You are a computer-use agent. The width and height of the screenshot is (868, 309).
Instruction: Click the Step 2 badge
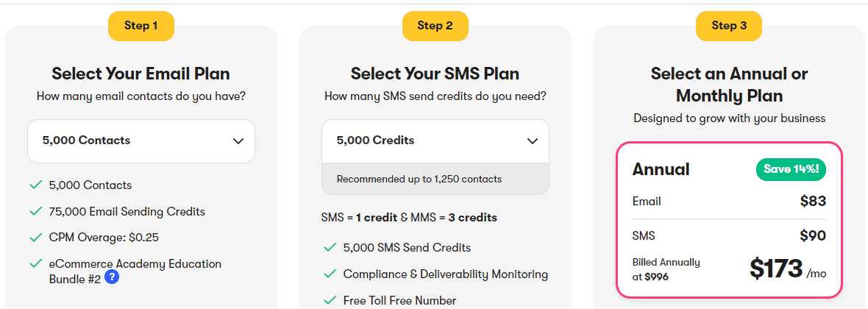point(435,26)
